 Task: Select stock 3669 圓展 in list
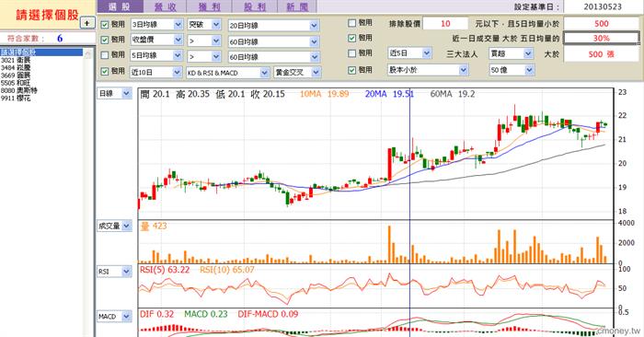pos(16,76)
